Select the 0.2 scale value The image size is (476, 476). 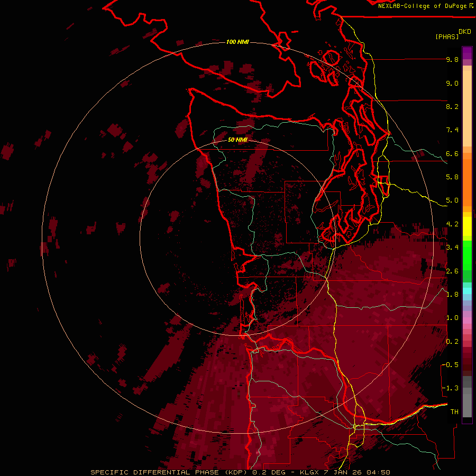(452, 341)
